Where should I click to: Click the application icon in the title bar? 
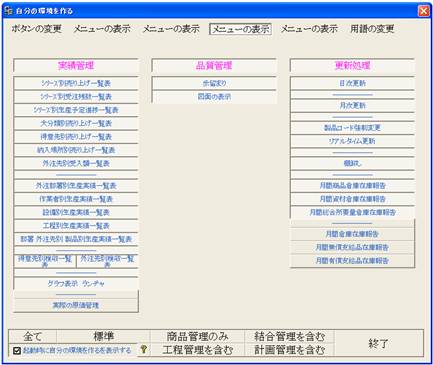pyautogui.click(x=9, y=11)
